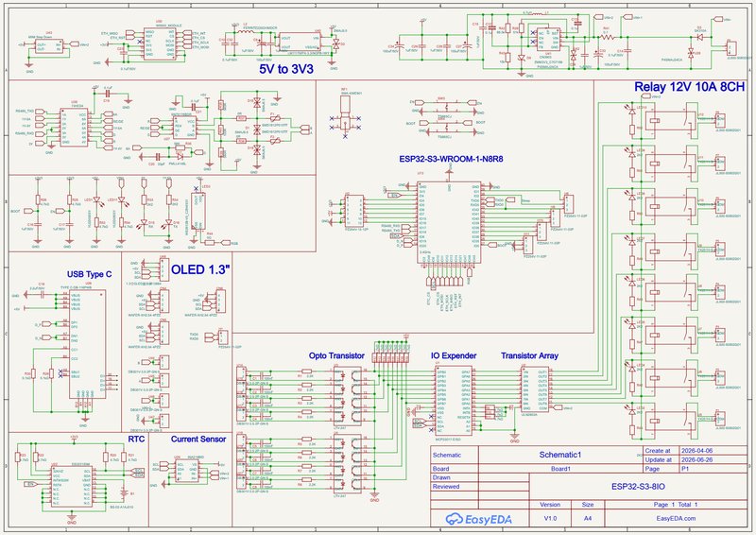Select the RF1 antenna connector symbol
Screen dimensions: 756x535
345,112
